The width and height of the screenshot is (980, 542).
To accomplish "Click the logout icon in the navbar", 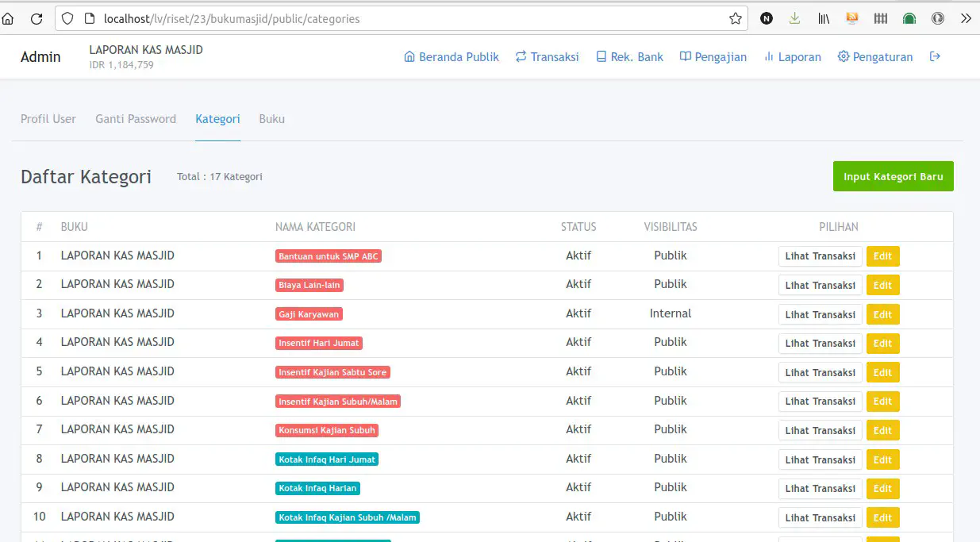I will click(x=935, y=56).
